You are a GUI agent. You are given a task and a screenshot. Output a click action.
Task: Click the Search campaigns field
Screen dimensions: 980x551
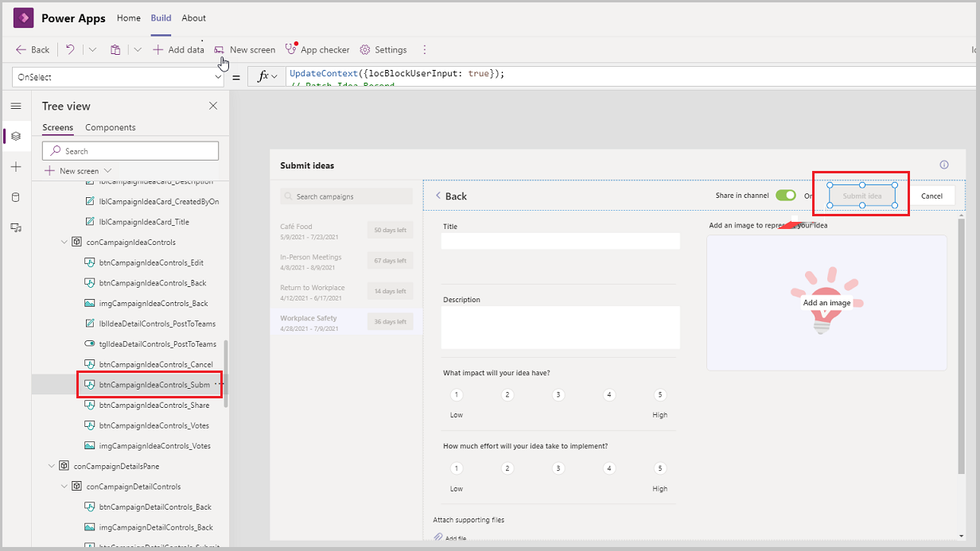coord(346,196)
